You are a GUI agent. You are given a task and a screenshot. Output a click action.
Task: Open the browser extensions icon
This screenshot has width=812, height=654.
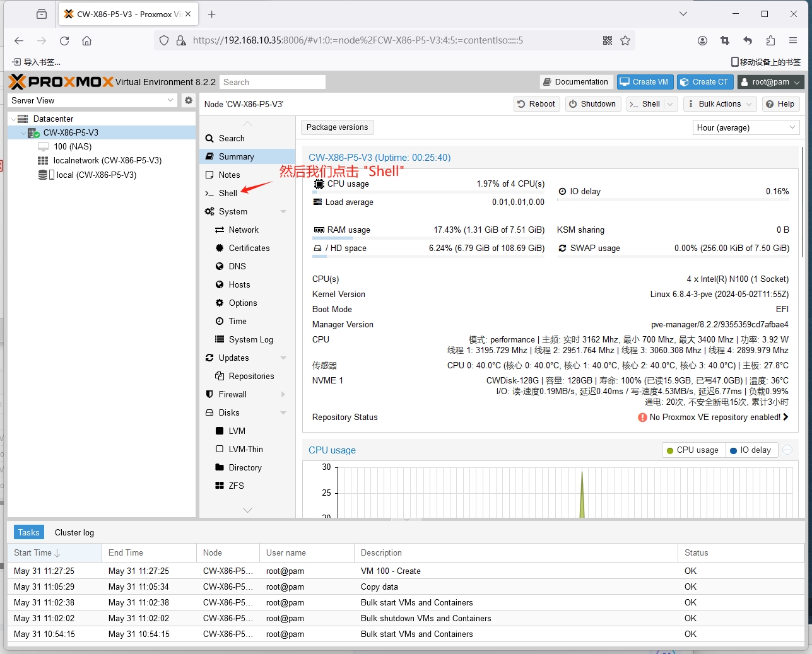coord(770,40)
